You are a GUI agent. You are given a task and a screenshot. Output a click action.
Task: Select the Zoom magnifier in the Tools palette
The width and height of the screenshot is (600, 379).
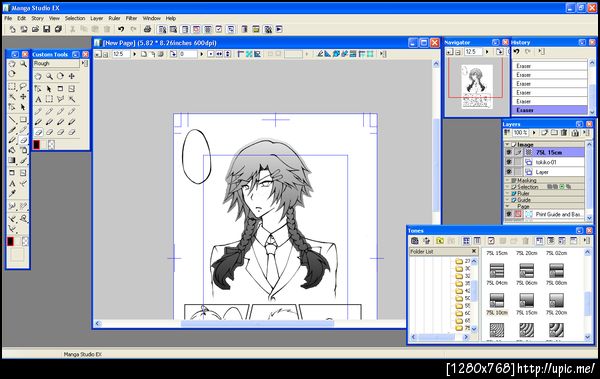tap(23, 64)
